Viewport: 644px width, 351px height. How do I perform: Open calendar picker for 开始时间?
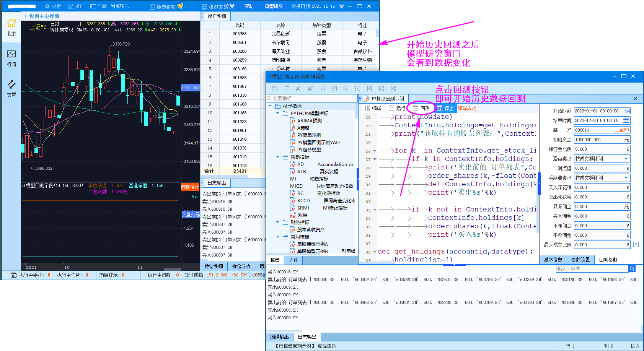click(626, 111)
